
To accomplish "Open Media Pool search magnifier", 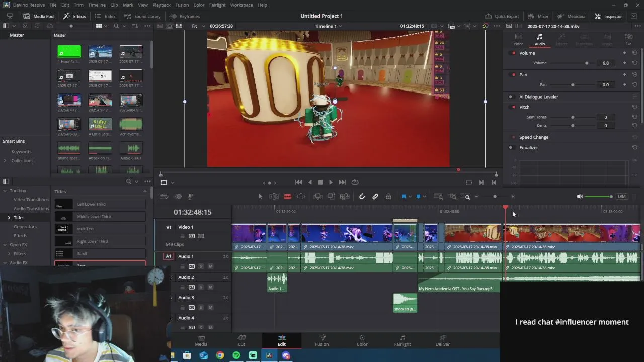I will coord(116,26).
